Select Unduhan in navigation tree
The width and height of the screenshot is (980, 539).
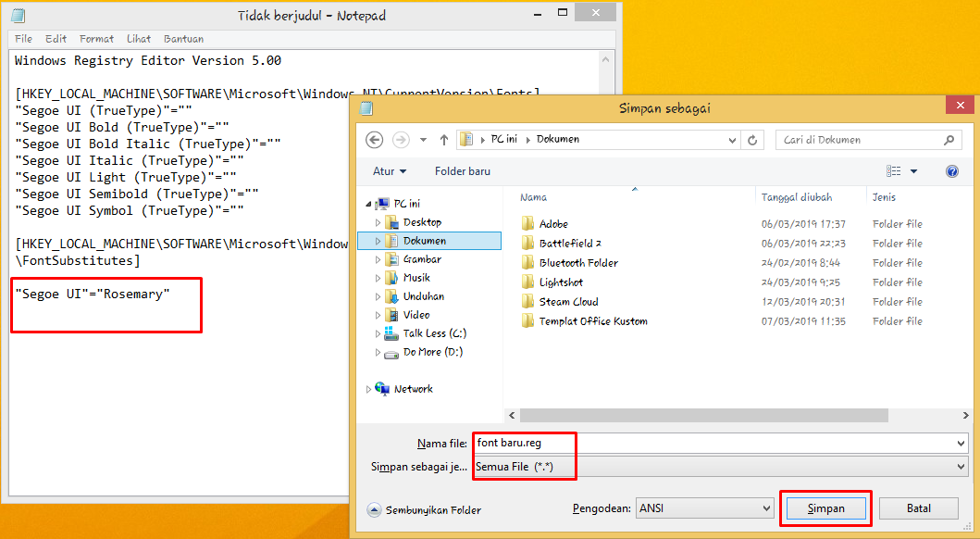424,296
